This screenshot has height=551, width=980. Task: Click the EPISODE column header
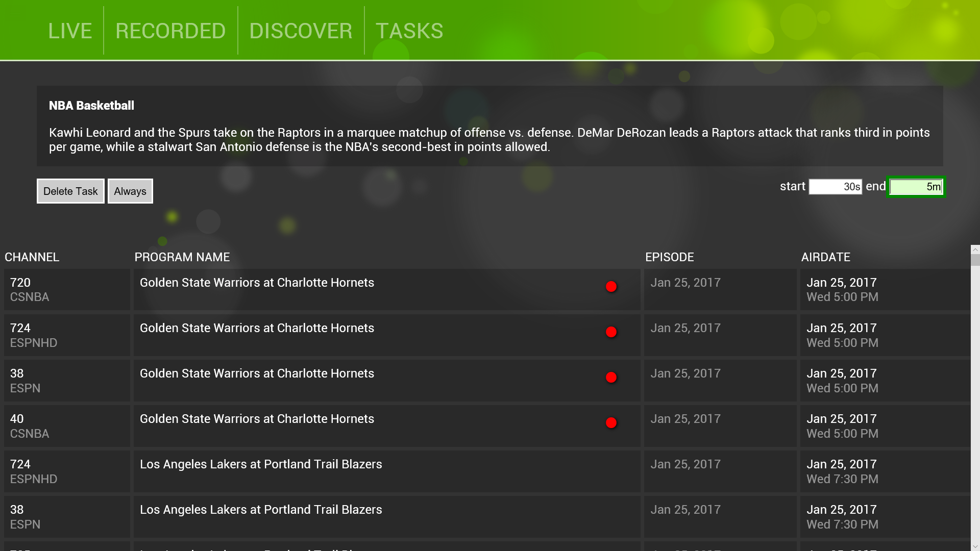[x=670, y=257]
